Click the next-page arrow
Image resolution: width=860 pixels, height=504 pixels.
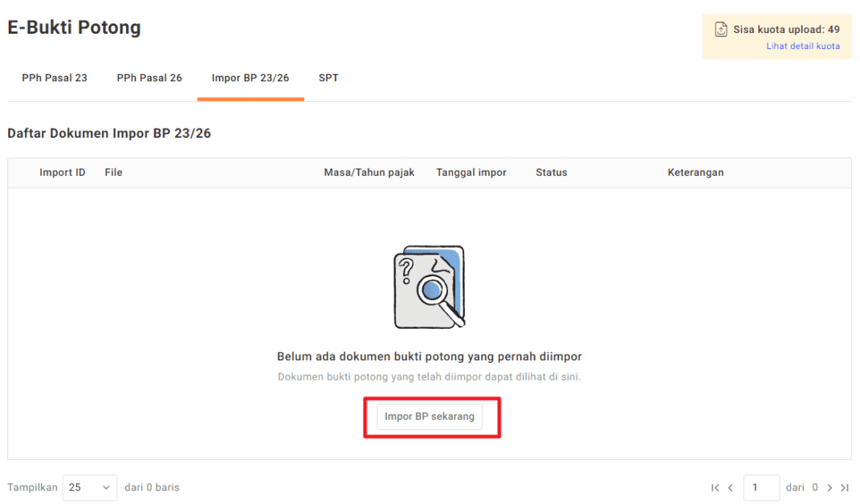point(829,487)
